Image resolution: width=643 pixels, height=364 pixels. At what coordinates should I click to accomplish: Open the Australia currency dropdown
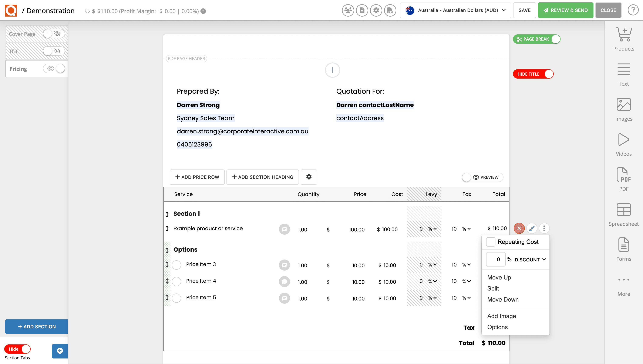pos(455,10)
